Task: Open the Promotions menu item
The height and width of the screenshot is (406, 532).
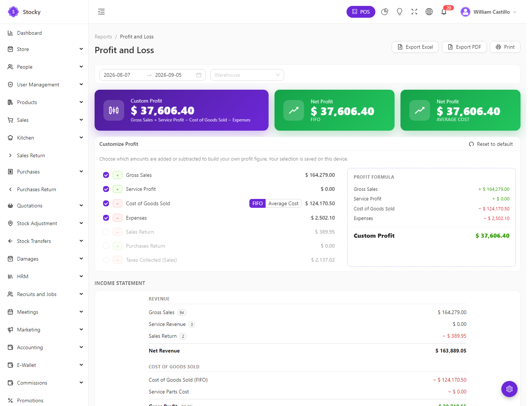Action: coord(44,400)
